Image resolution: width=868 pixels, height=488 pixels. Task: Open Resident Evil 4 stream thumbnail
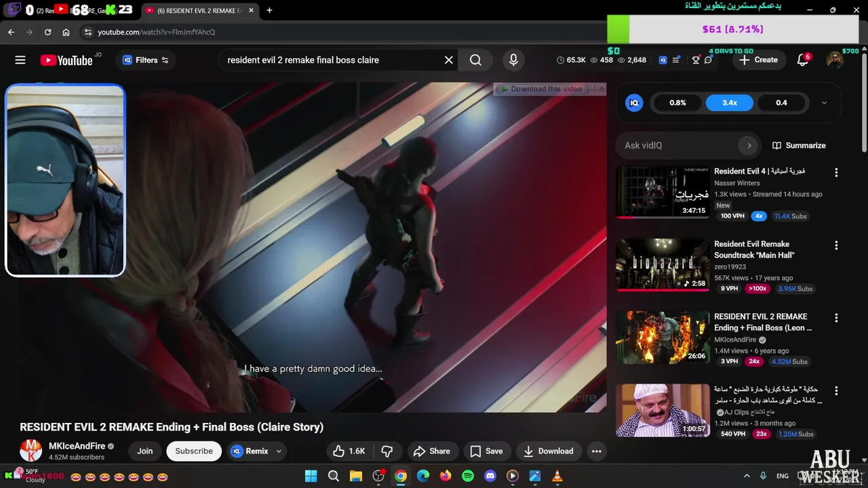point(662,192)
